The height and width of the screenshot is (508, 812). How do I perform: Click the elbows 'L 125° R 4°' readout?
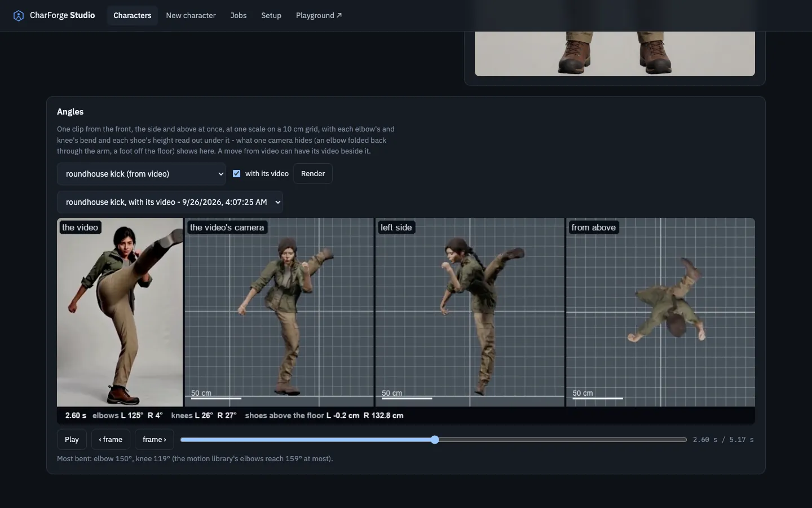(127, 415)
